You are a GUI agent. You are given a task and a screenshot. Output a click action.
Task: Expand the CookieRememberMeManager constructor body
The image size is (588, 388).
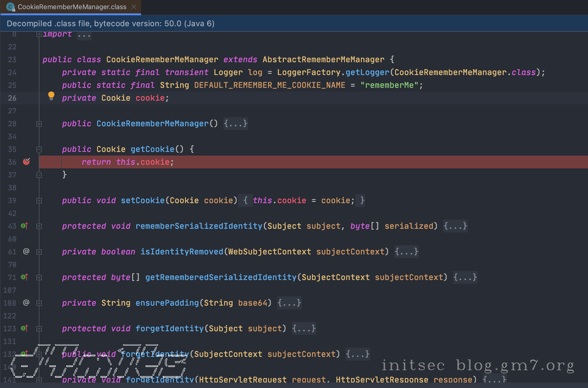(x=235, y=124)
